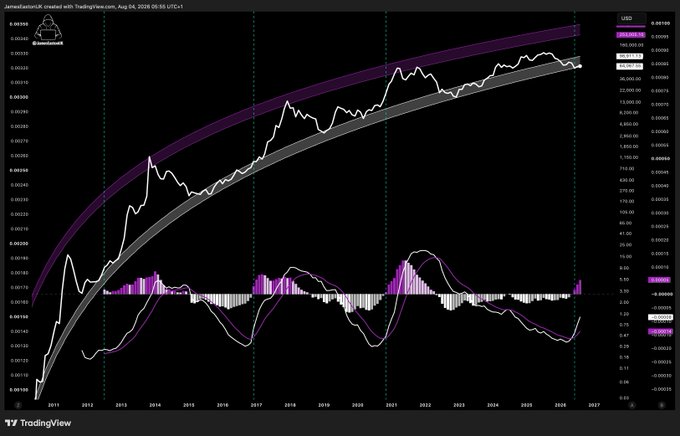This screenshot has width=680, height=436.
Task: Click the 0.00100 value on the left axis
Action: (x=19, y=390)
